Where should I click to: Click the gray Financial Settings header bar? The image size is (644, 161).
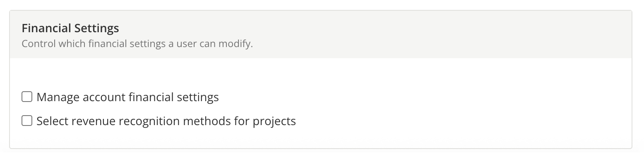(321, 35)
